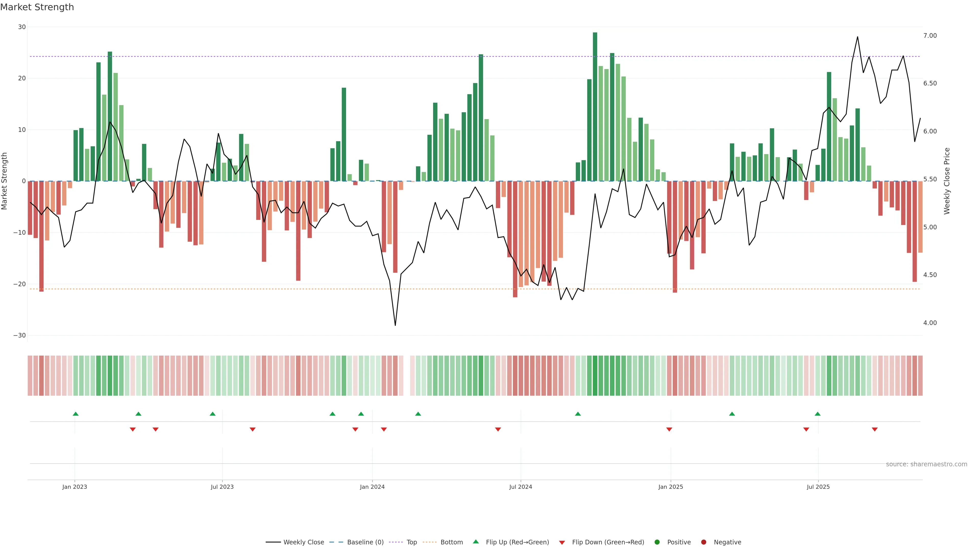
Task: Click the 7.00 tick on the price axis
Action: 930,36
